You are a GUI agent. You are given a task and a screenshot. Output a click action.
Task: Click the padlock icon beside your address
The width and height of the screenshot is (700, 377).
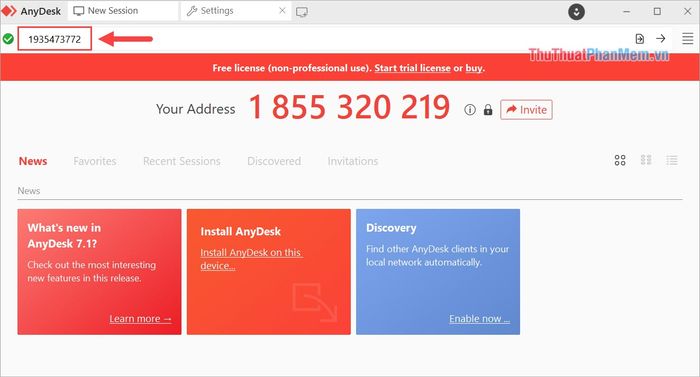(x=488, y=109)
